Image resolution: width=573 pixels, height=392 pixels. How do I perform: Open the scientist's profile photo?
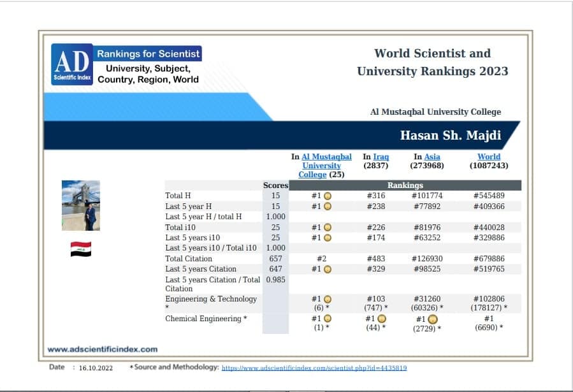click(x=81, y=205)
